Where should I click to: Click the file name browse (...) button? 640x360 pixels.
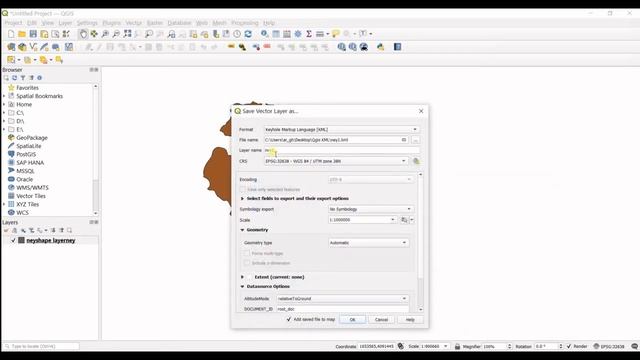click(x=416, y=140)
